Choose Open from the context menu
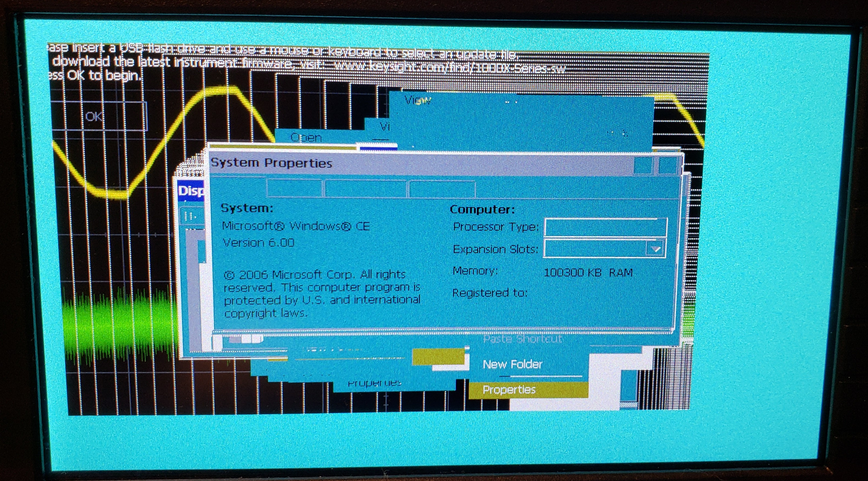The height and width of the screenshot is (481, 868). click(x=306, y=137)
